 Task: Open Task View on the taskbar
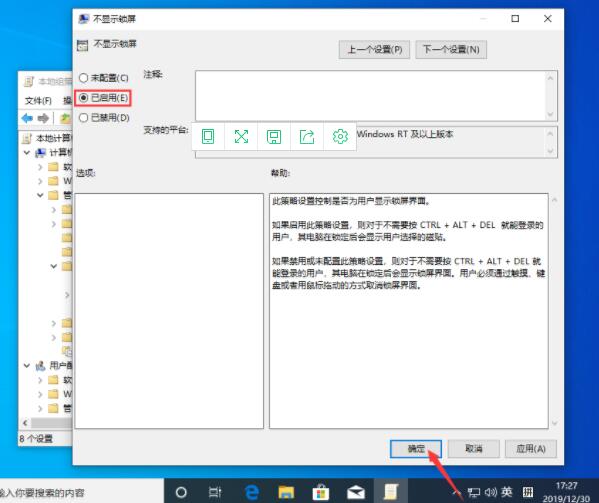tap(215, 492)
